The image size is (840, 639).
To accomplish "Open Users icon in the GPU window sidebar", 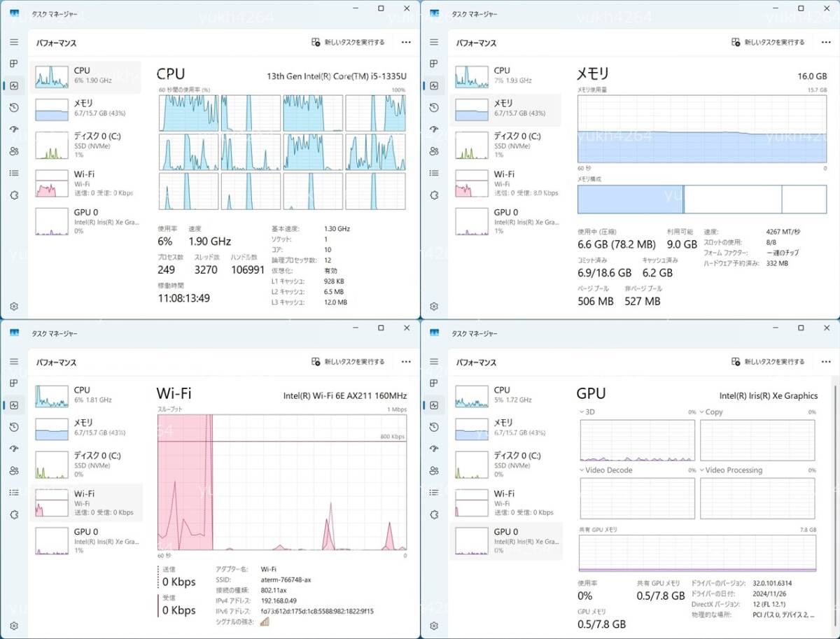I will (433, 470).
